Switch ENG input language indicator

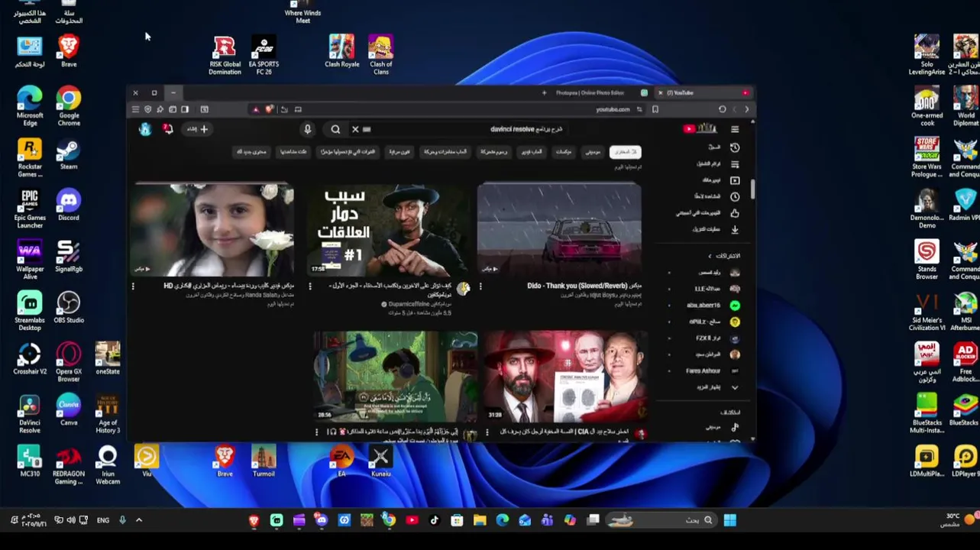102,520
